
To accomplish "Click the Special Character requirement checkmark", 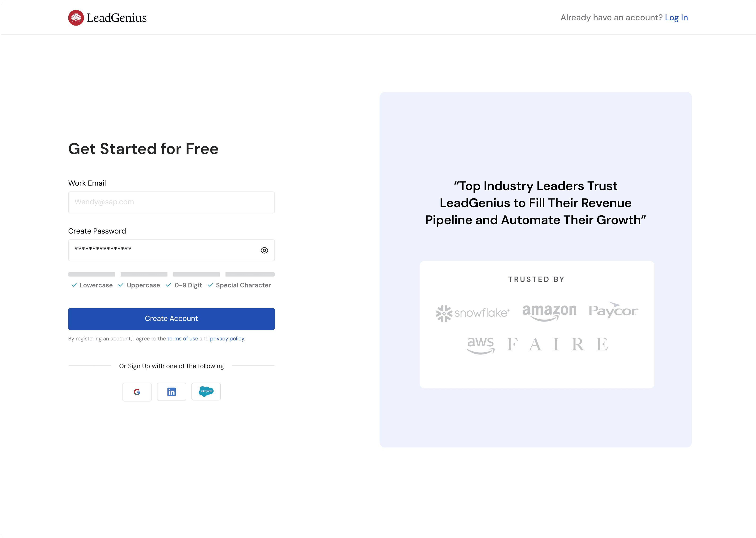I will [210, 285].
